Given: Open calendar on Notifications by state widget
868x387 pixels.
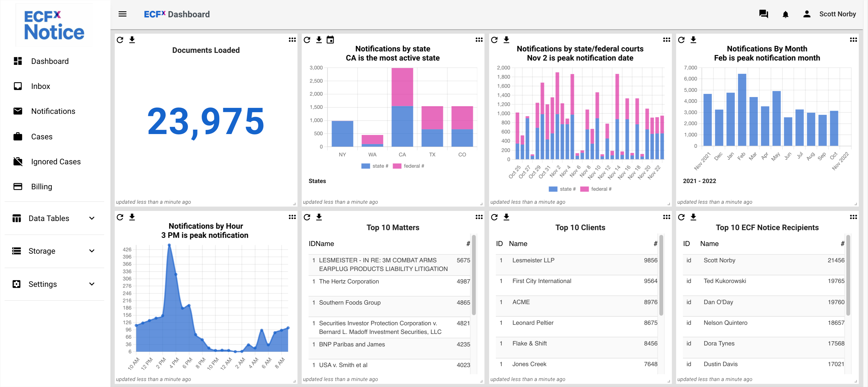Looking at the screenshot, I should tap(330, 40).
